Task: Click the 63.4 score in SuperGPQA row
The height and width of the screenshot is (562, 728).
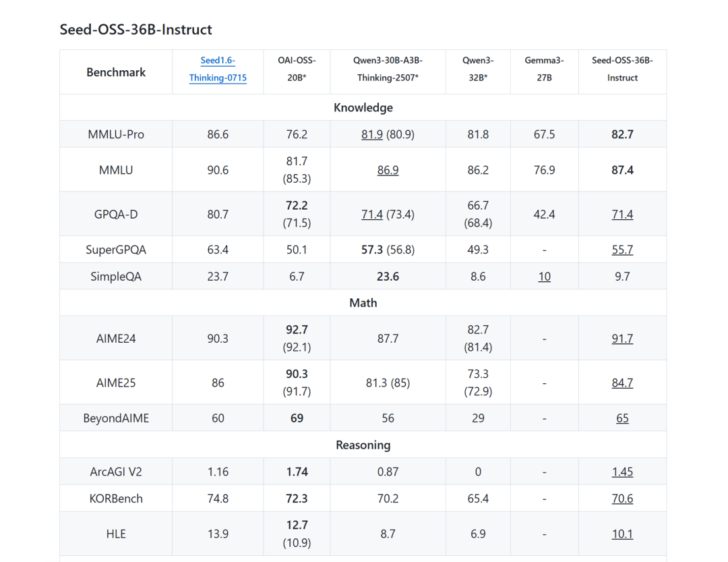Action: pos(218,250)
